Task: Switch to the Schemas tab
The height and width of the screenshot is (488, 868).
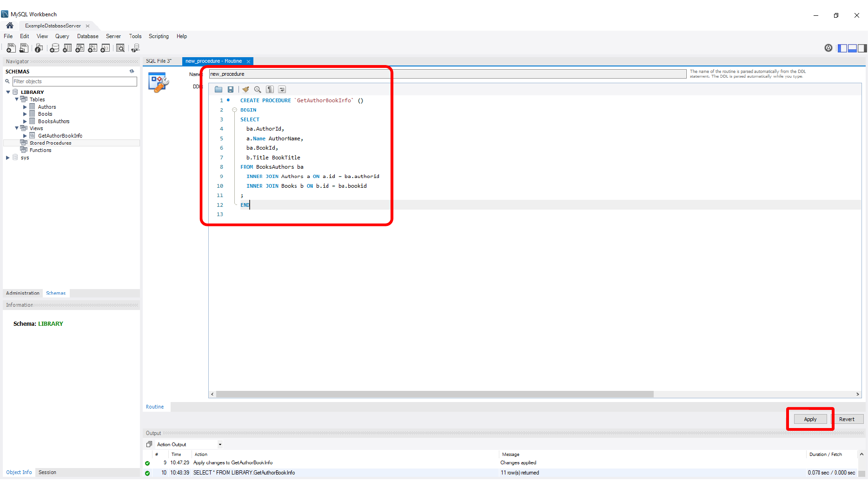Action: coord(56,293)
